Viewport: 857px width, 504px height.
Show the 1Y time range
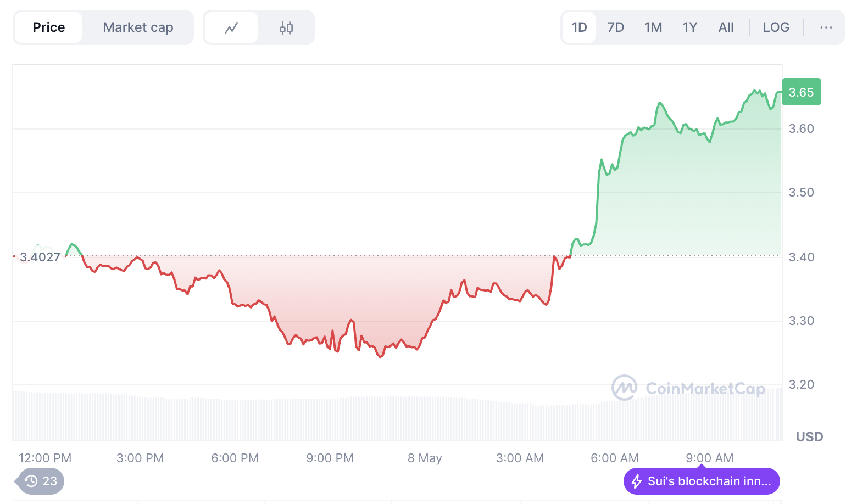coord(689,27)
